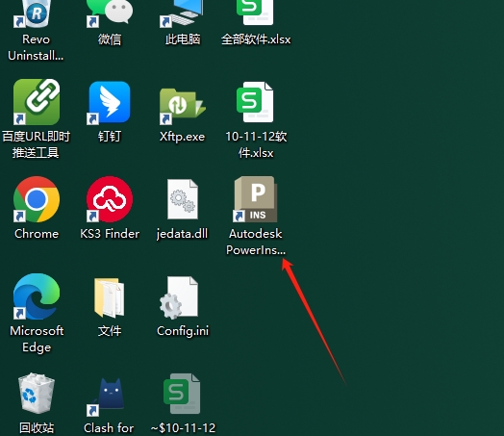Viewport: 504px width, 436px height.
Task: Click the 'Revo Uninstall...' label text
Action: point(36,47)
